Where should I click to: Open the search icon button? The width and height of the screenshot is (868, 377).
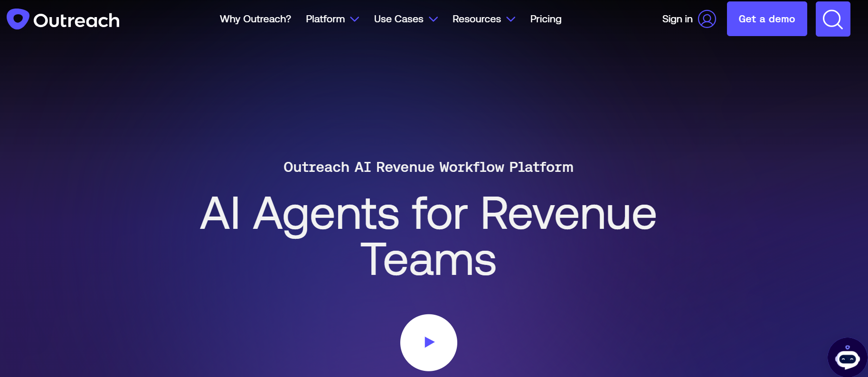point(833,19)
